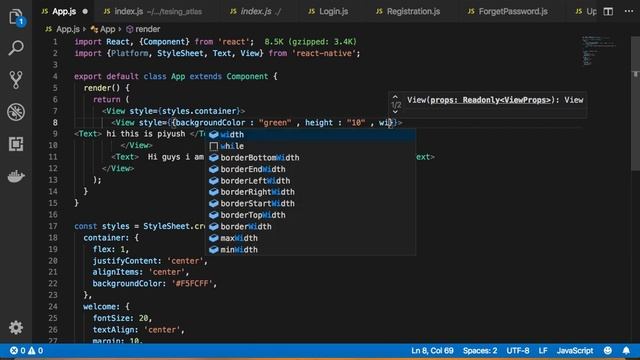Viewport: 640px width, 360px height.
Task: Select borderEndWidth suggestion
Action: click(310, 169)
